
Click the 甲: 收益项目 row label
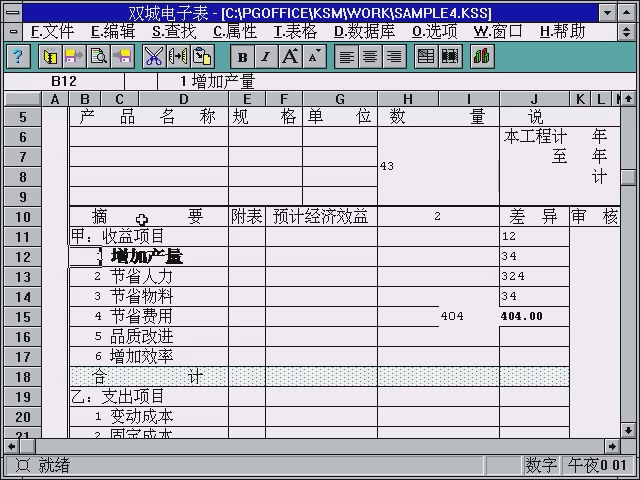[118, 236]
